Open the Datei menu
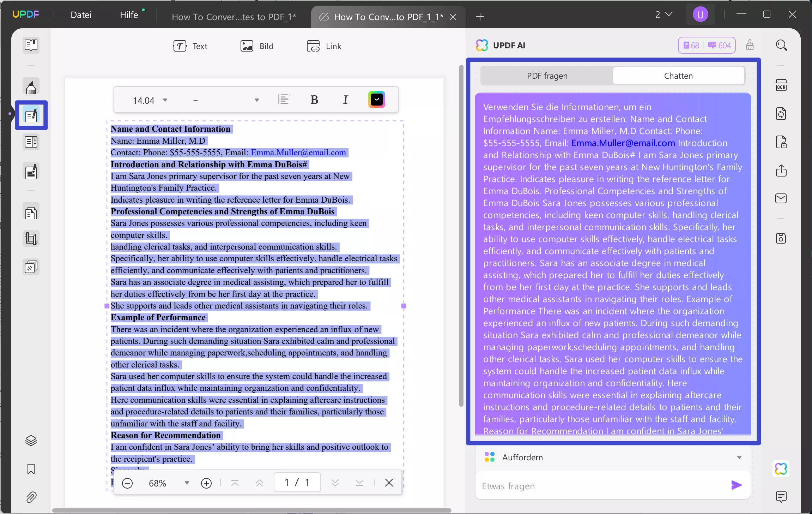 [x=81, y=15]
